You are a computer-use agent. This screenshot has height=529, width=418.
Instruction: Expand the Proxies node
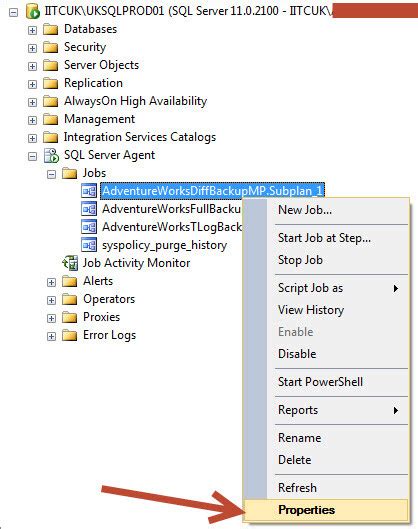tap(51, 318)
